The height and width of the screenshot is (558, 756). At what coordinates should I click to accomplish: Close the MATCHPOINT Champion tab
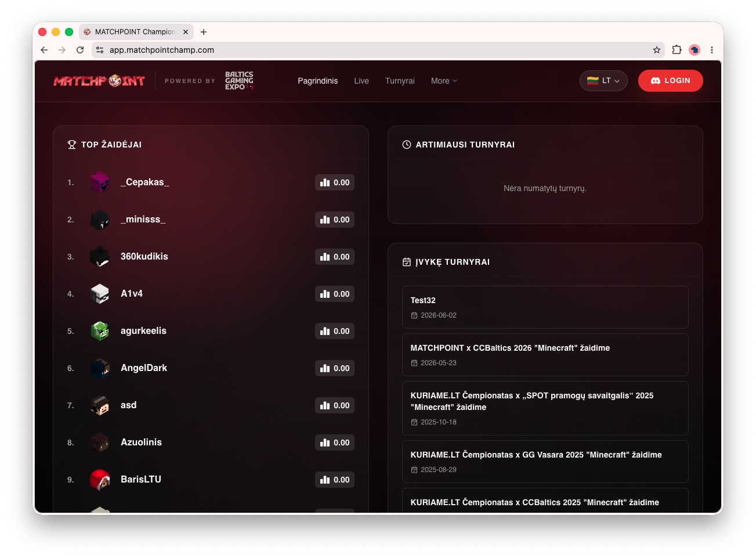click(x=186, y=32)
